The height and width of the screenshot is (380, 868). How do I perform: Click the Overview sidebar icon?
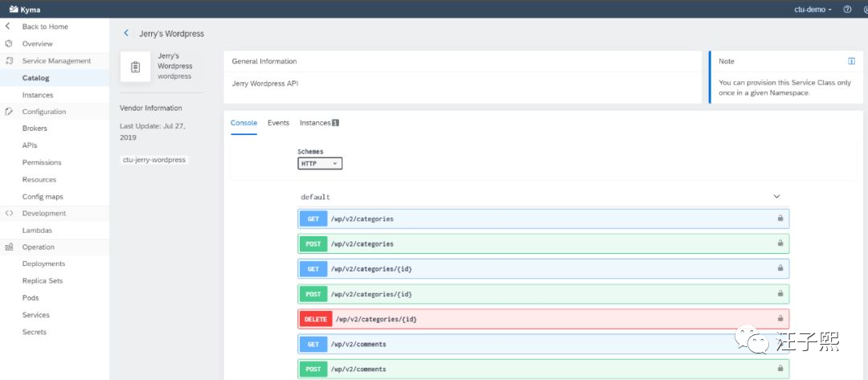[8, 43]
